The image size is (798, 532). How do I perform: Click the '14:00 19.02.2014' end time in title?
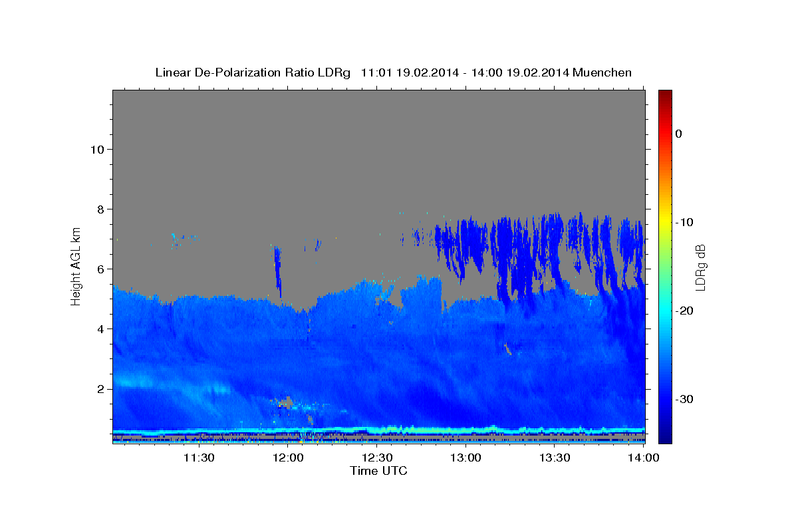(x=519, y=72)
